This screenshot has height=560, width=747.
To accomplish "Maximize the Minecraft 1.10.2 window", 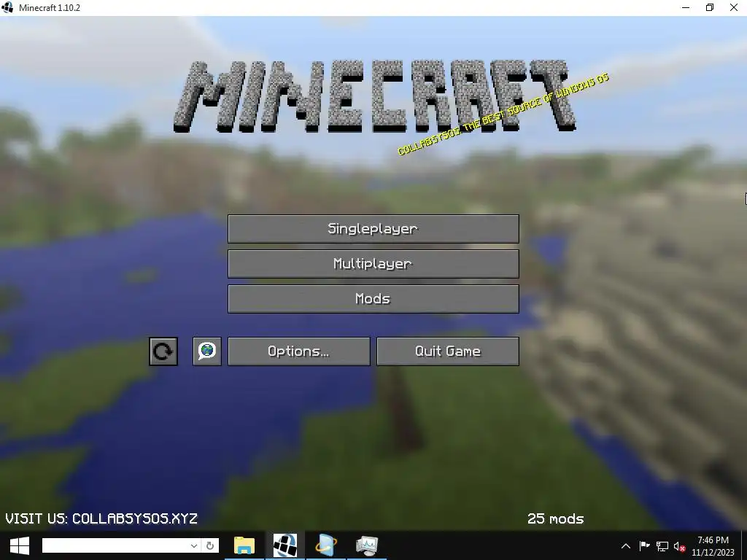I will (710, 7).
